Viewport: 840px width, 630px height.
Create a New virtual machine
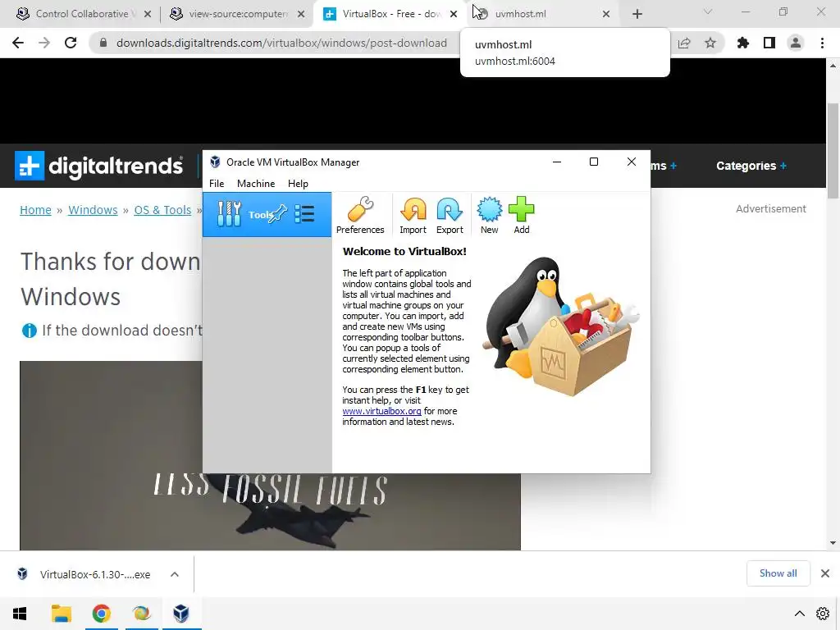489,216
